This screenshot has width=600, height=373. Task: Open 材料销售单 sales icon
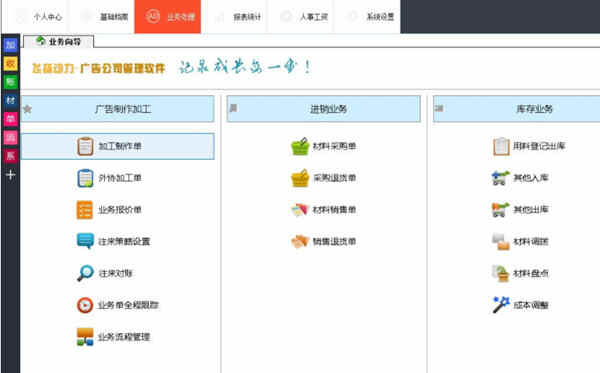(300, 210)
